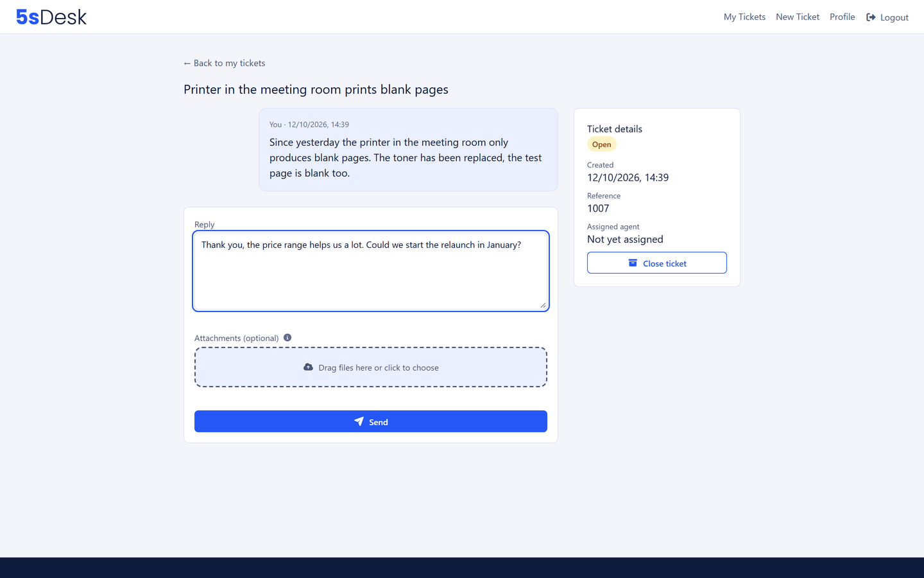924x578 pixels.
Task: Click the paper plane send icon
Action: [x=359, y=421]
